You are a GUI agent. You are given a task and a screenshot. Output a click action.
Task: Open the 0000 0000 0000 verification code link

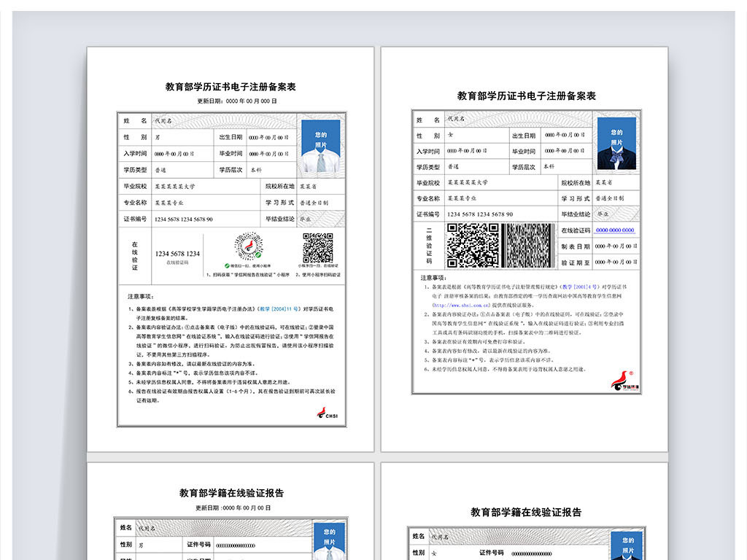(x=615, y=230)
